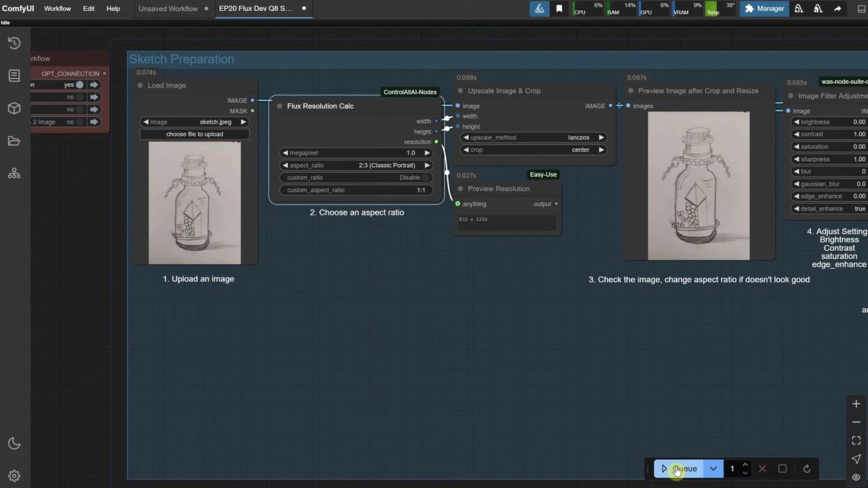Clear pending tasks square icon

tap(783, 468)
